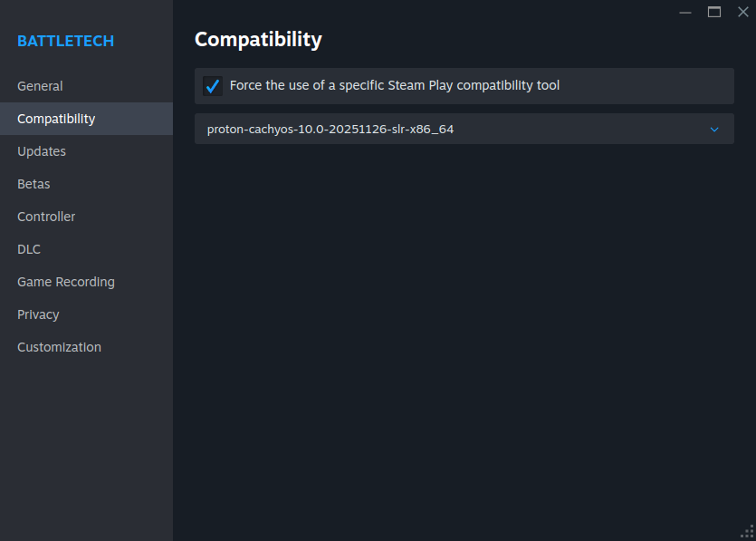Click the Compatibility page heading
756x541 pixels.
258,40
